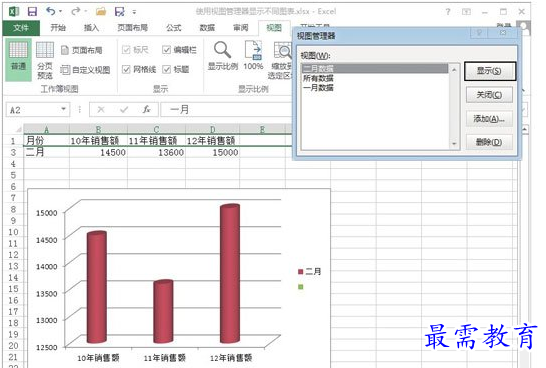This screenshot has height=368, width=546.
Task: Open the 文件 menu
Action: 21,28
